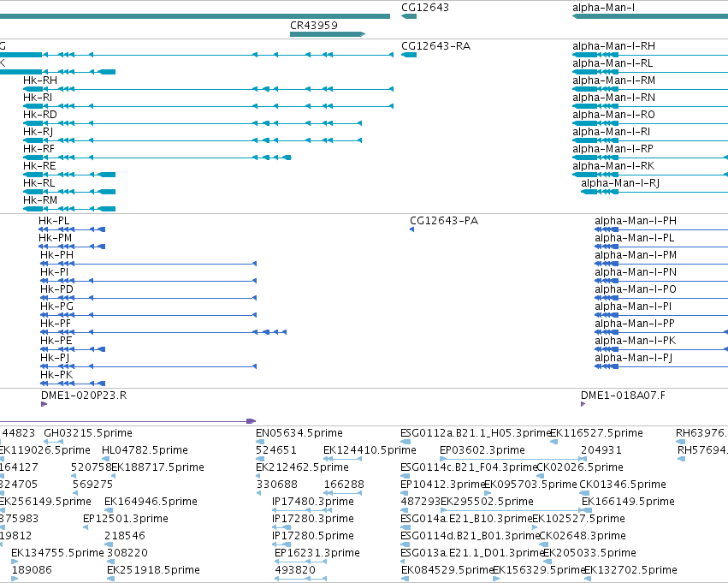
Task: Click the alpha-Man-I-PK protein label
Action: (x=635, y=342)
